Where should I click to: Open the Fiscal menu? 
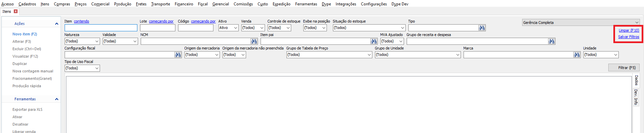tap(203, 4)
